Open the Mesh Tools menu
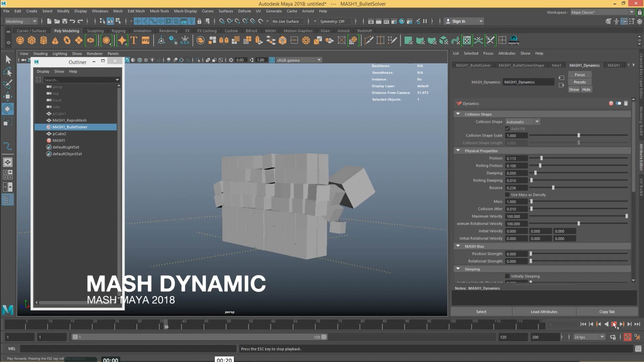The image size is (644, 362). tap(159, 11)
